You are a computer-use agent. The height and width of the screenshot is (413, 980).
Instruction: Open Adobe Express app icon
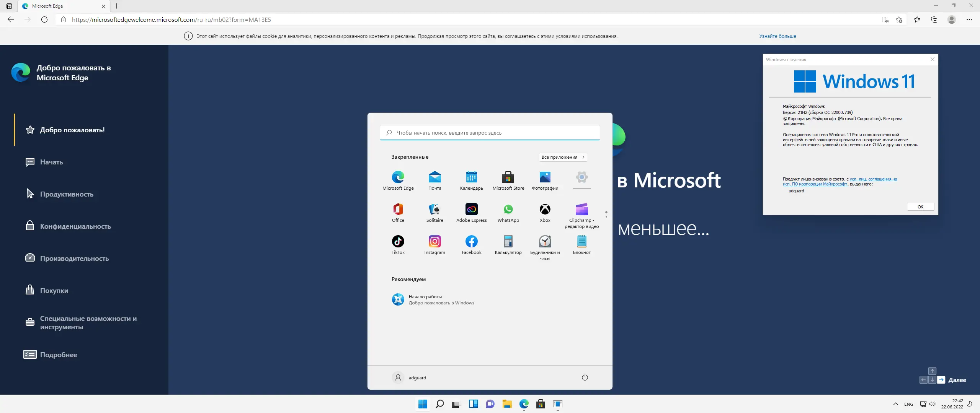pyautogui.click(x=471, y=210)
